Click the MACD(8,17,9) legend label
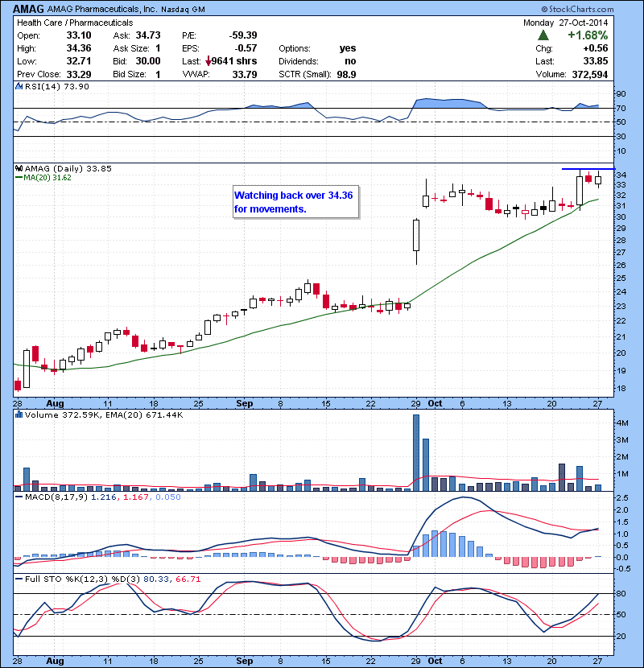 [56, 497]
